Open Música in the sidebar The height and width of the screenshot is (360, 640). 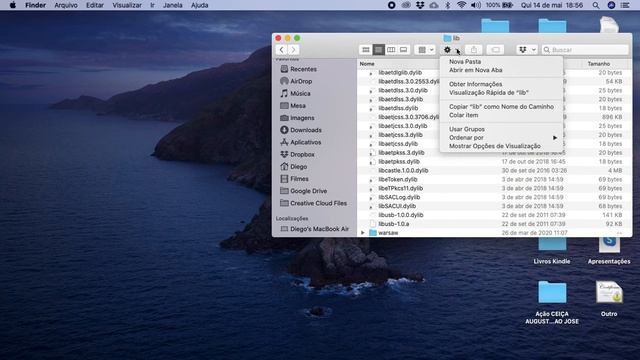[300, 93]
